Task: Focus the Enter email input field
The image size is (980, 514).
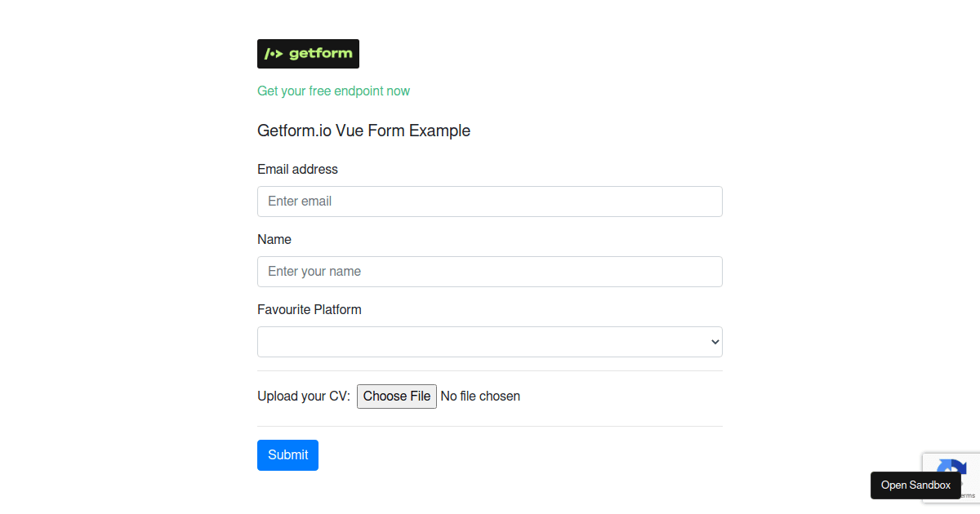Action: 490,201
